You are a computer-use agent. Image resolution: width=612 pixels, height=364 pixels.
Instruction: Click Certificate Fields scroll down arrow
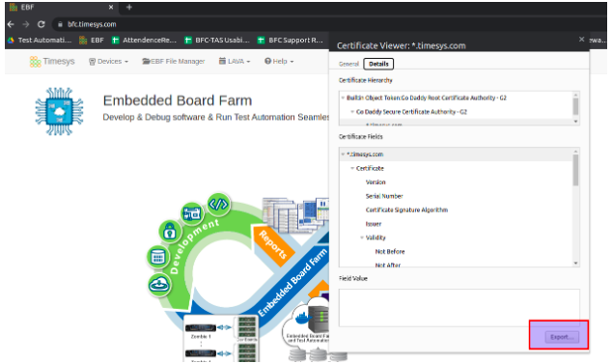click(x=575, y=264)
